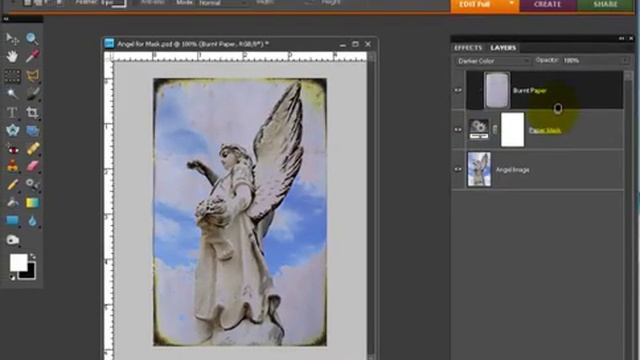Select the Burnt Paper layer name
The height and width of the screenshot is (360, 640).
pyautogui.click(x=529, y=91)
